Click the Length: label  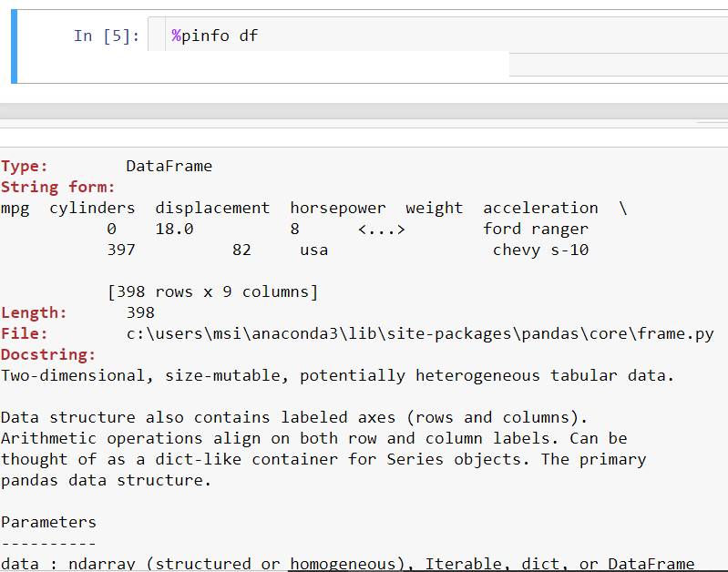pyautogui.click(x=34, y=313)
